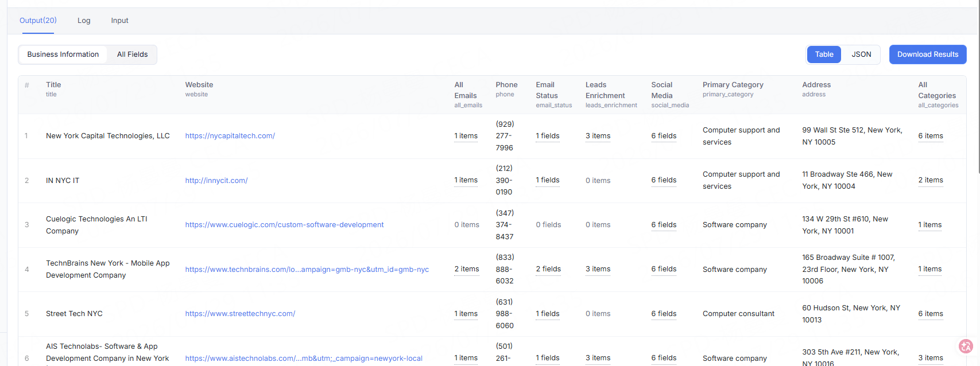Click the address 60 Hudson St
Viewport: 980px width, 366px height.
851,314
